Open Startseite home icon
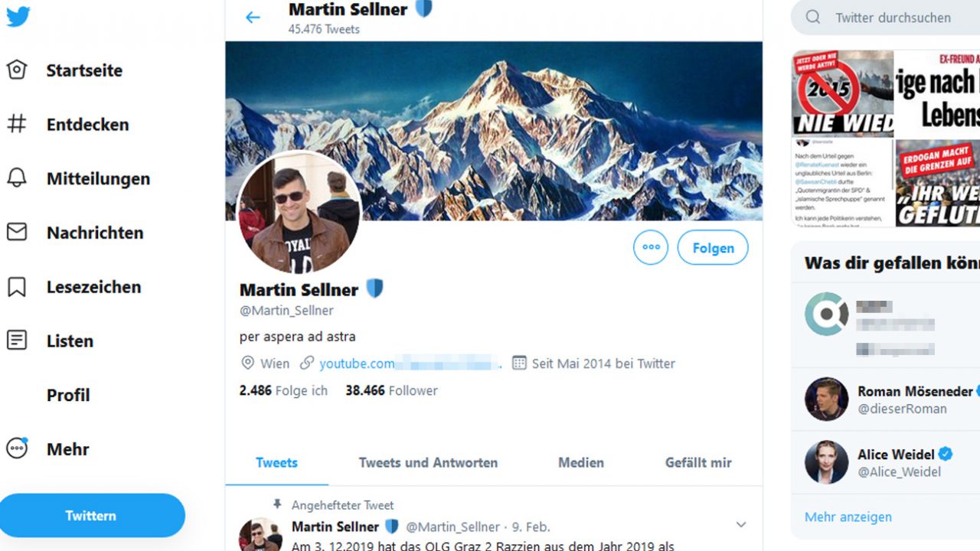Viewport: 980px width, 551px height. (x=17, y=70)
